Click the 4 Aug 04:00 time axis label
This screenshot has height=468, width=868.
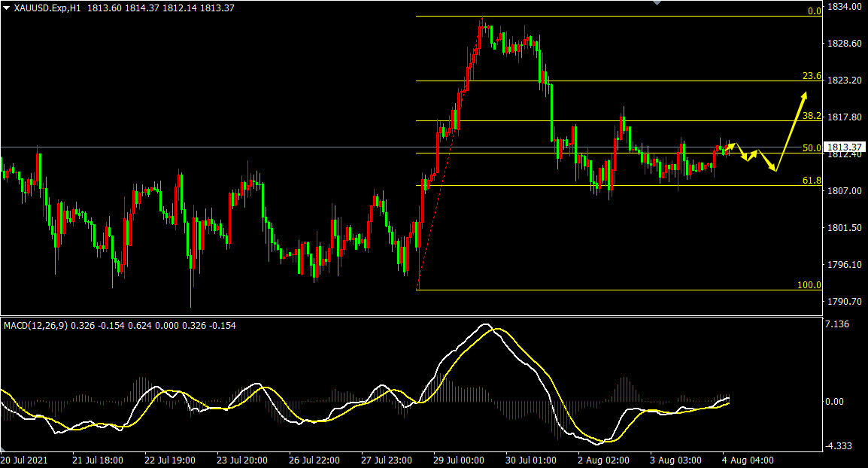(748, 460)
